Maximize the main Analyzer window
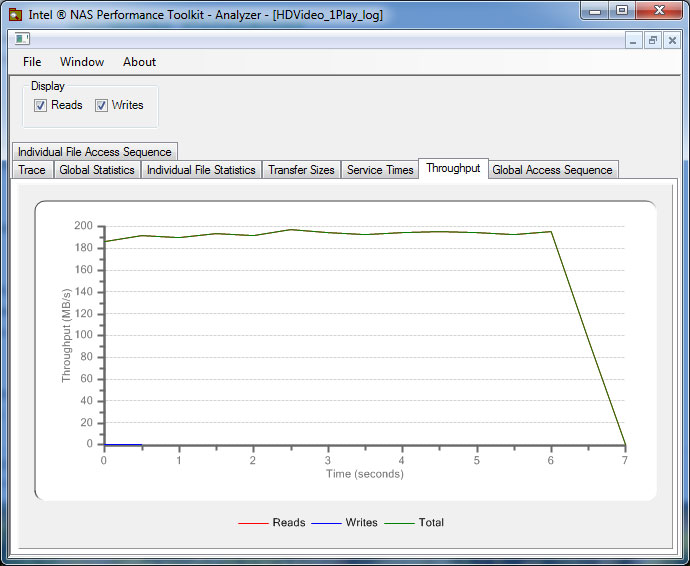 click(x=622, y=12)
